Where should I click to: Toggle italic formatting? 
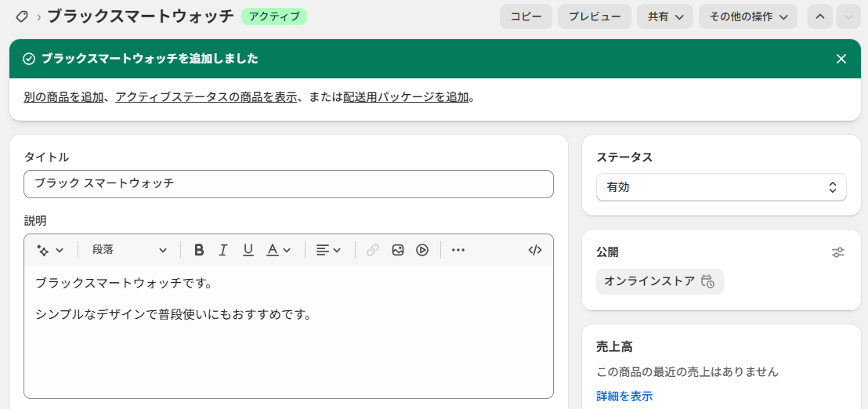(x=223, y=250)
